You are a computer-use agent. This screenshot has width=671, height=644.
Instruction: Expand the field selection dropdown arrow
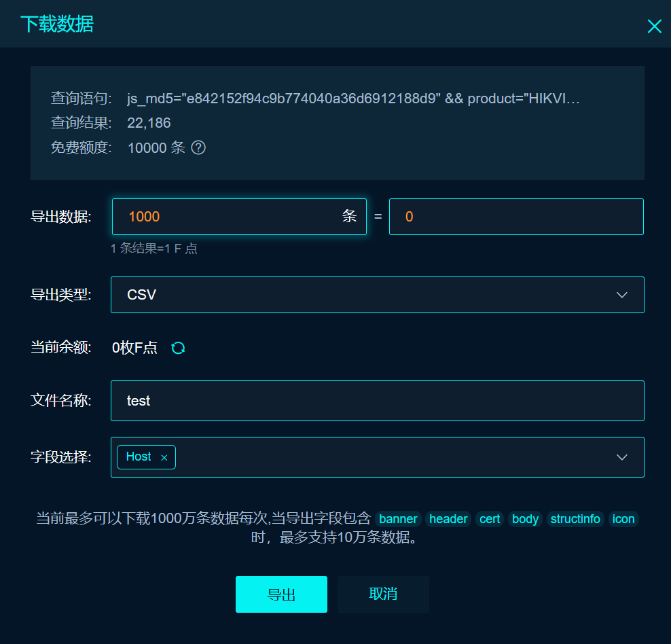[x=622, y=457]
